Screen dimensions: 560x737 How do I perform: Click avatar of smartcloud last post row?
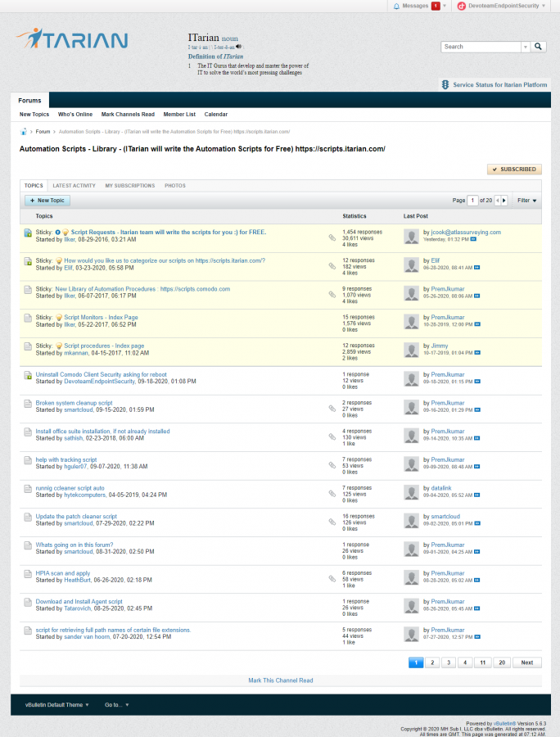412,521
